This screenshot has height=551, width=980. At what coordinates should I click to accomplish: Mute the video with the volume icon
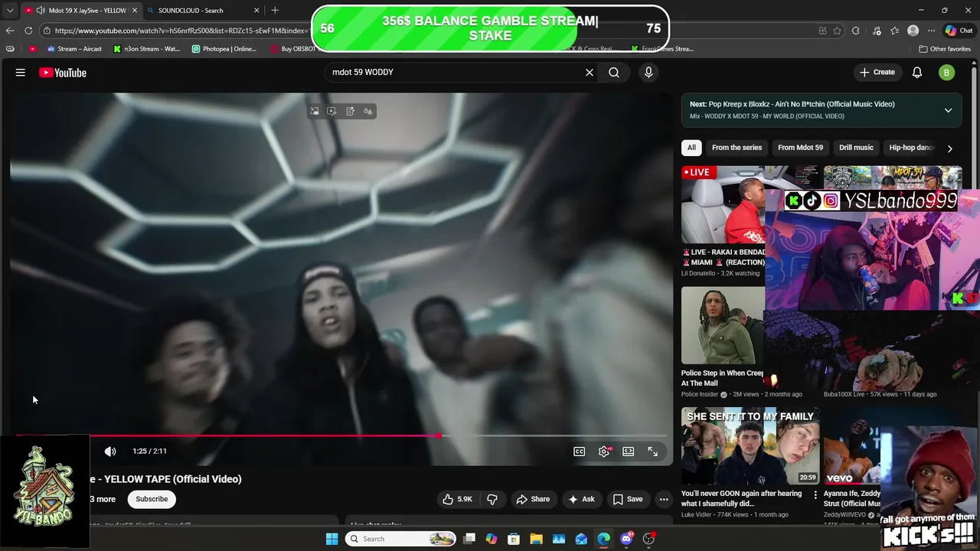[x=110, y=452]
